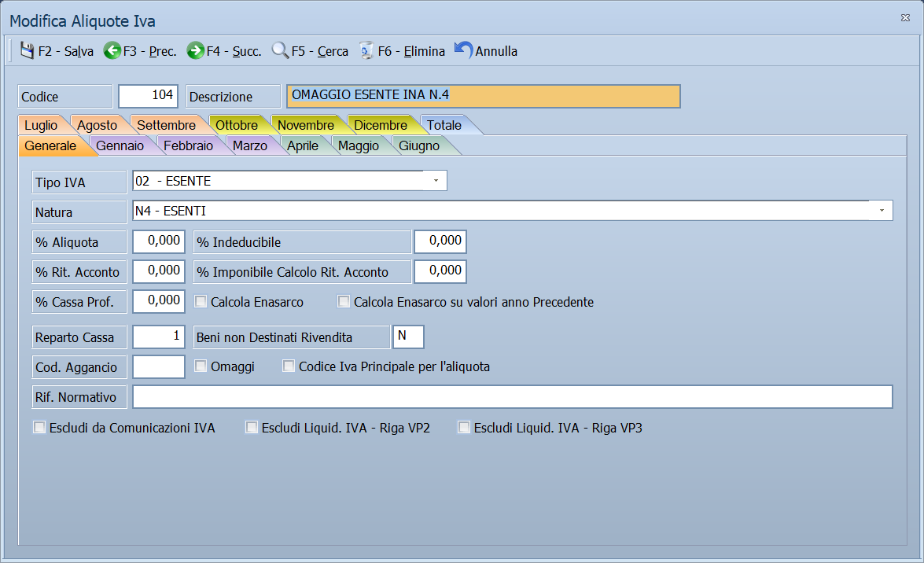
Task: Switch to the Settembre tab
Action: coord(166,125)
